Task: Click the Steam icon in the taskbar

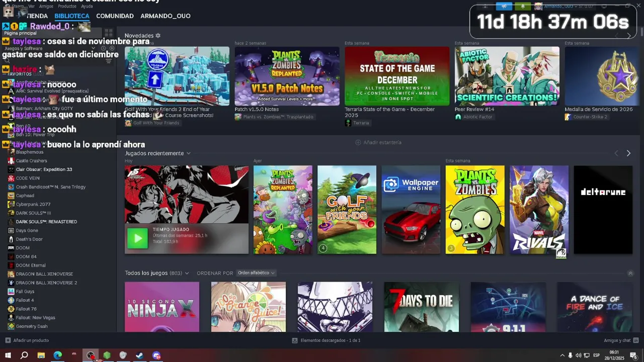Action: click(x=140, y=355)
